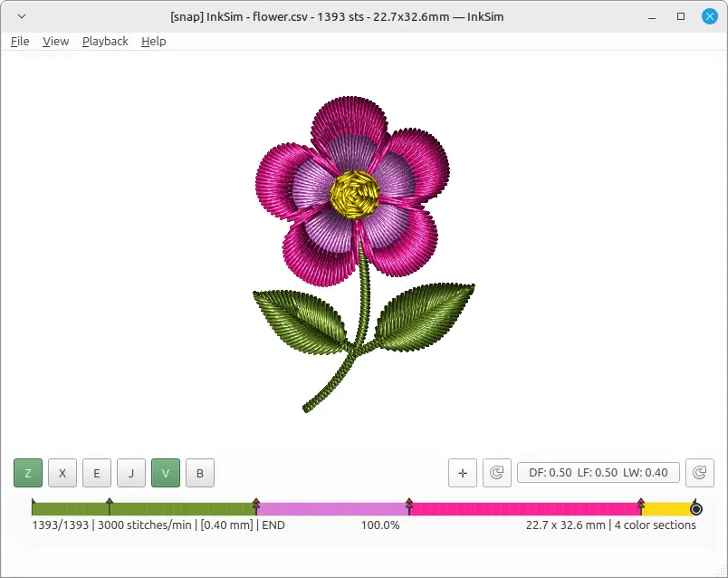Open the File menu
The image size is (728, 578).
[20, 42]
